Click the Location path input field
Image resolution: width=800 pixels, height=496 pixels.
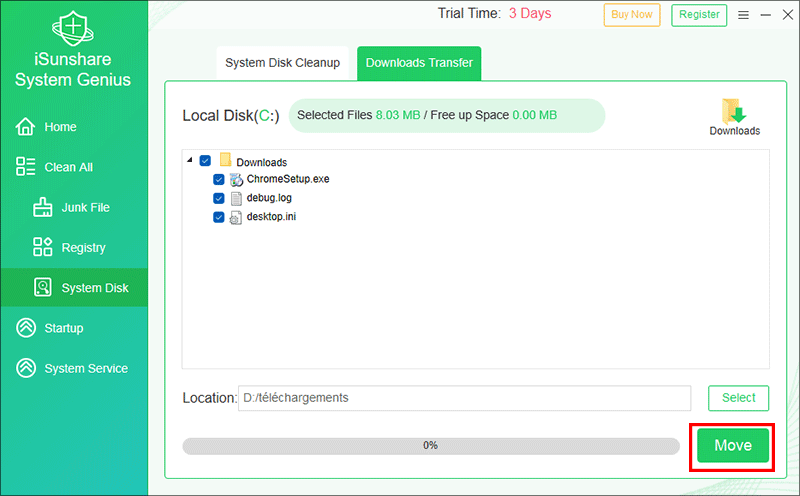click(464, 398)
